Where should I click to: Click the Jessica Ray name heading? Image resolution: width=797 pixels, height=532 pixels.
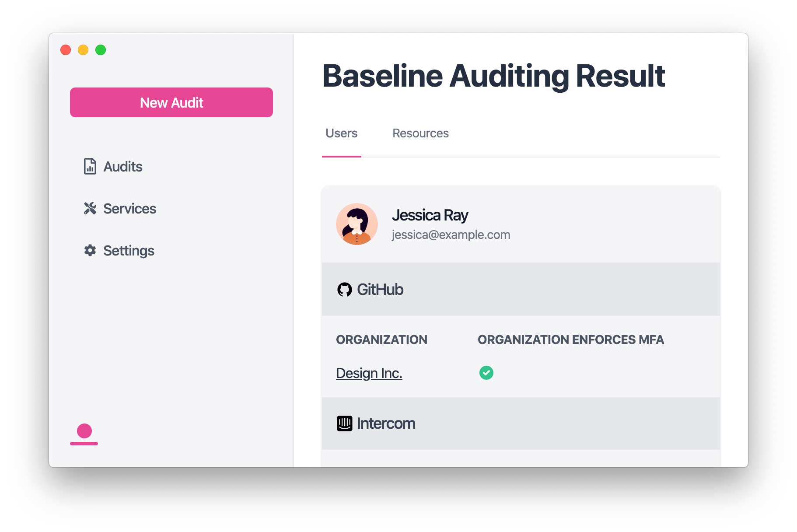(430, 215)
